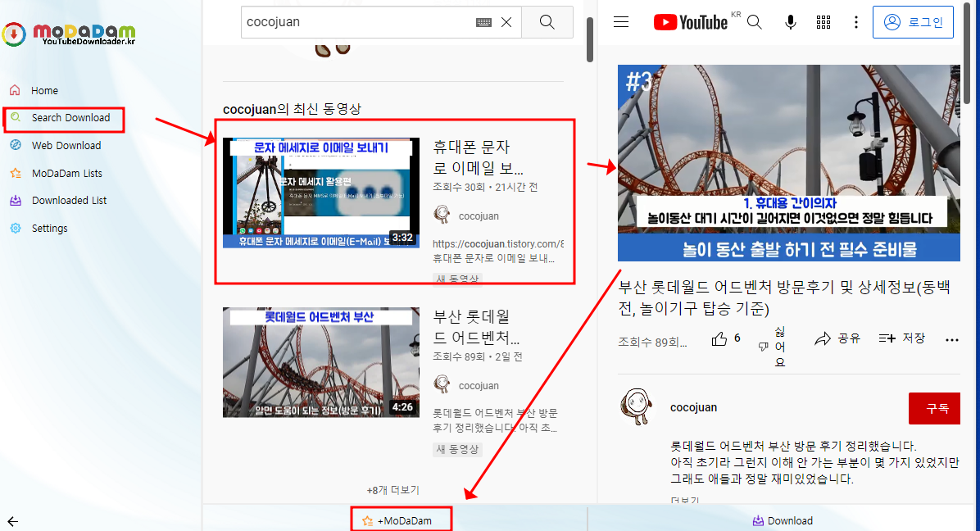Click cocojuan channel under first video
Screen dimensions: 980x531
click(x=479, y=216)
